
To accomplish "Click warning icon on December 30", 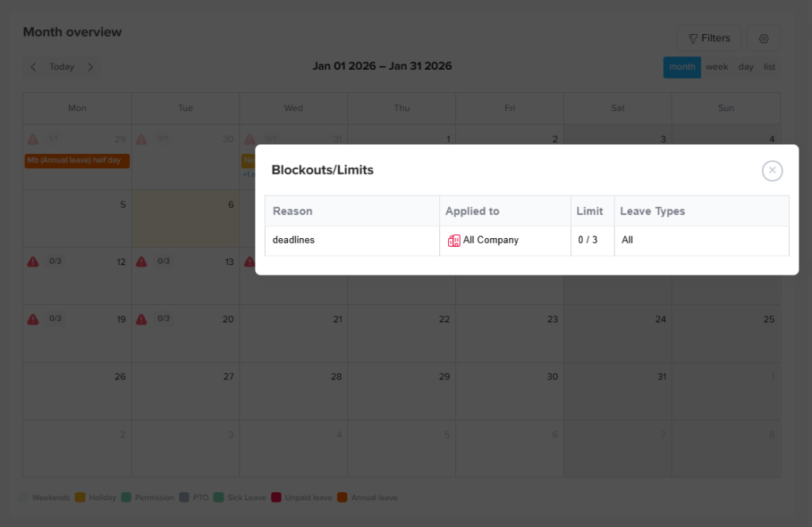I will click(141, 139).
